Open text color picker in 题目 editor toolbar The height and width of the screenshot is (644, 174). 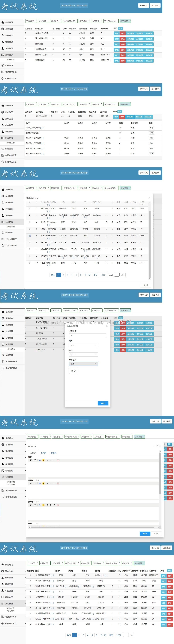tap(40, 460)
